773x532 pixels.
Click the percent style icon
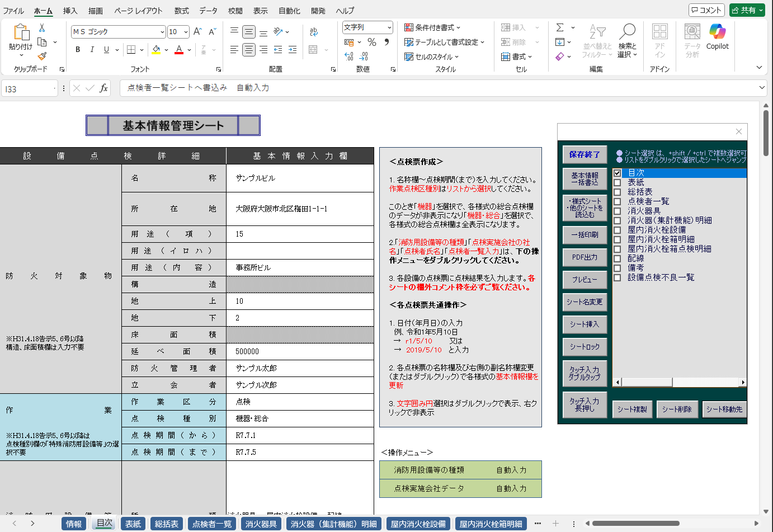point(372,43)
